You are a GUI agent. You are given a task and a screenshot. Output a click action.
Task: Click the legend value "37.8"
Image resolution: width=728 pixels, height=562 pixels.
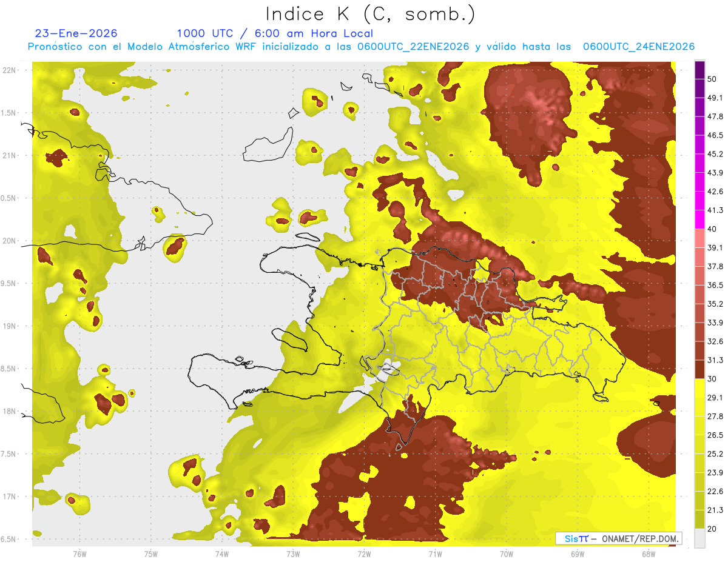pos(715,267)
